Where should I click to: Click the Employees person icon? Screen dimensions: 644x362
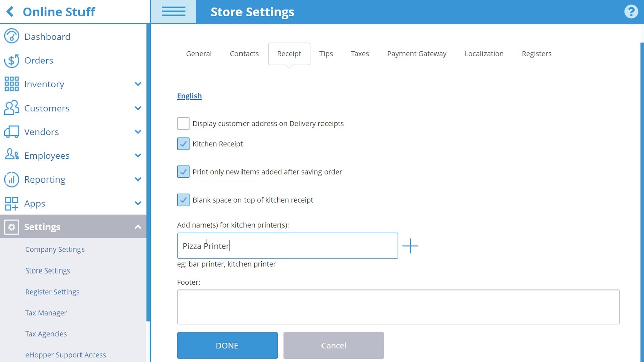[x=12, y=155]
